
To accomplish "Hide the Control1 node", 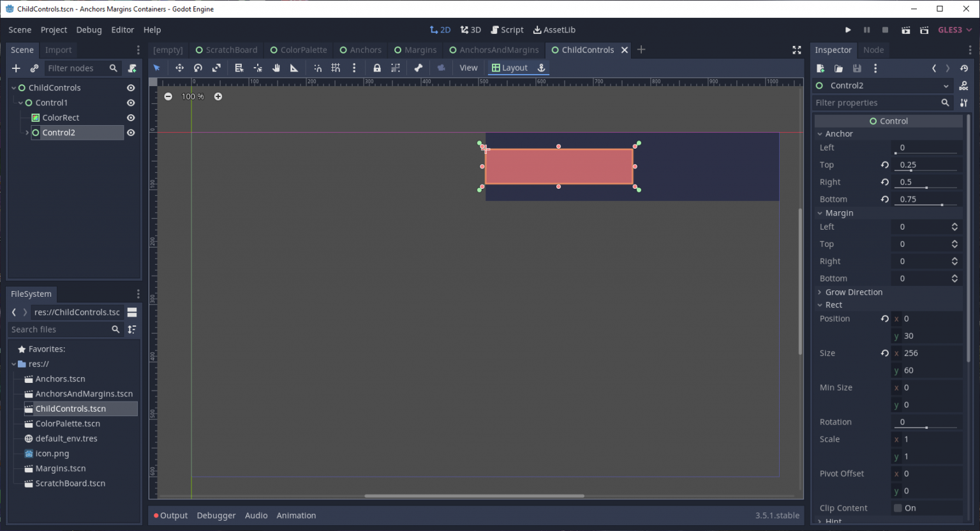I will 130,102.
